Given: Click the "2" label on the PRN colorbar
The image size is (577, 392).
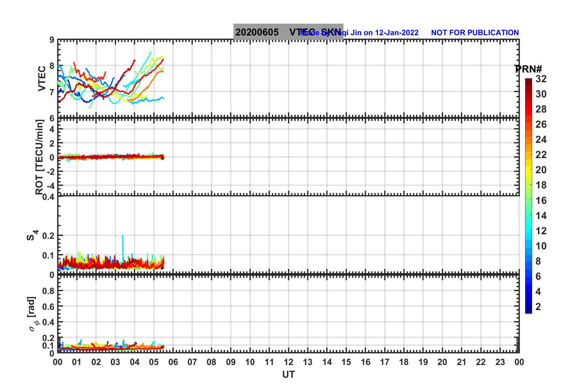Looking at the screenshot, I should click(538, 307).
